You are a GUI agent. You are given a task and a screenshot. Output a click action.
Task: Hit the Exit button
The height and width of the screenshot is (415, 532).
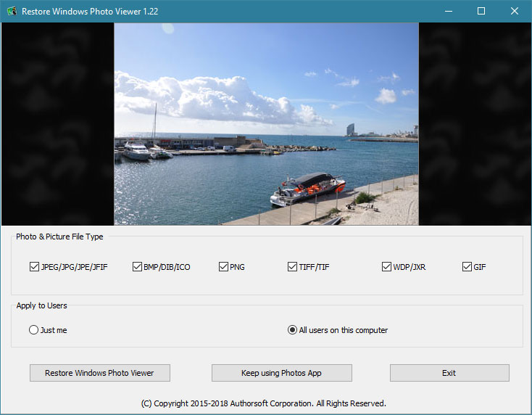pyautogui.click(x=449, y=373)
